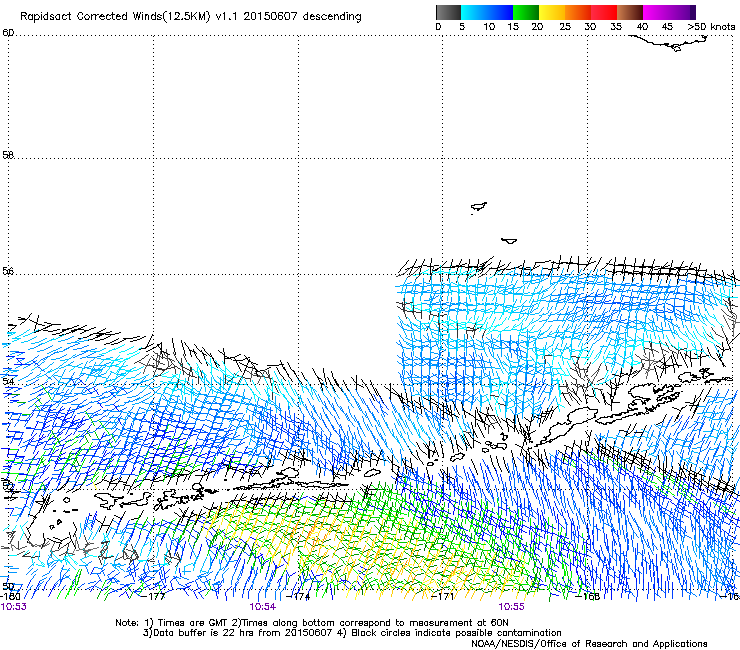Click the longitude label '-180'
740x650 pixels.
coord(11,597)
